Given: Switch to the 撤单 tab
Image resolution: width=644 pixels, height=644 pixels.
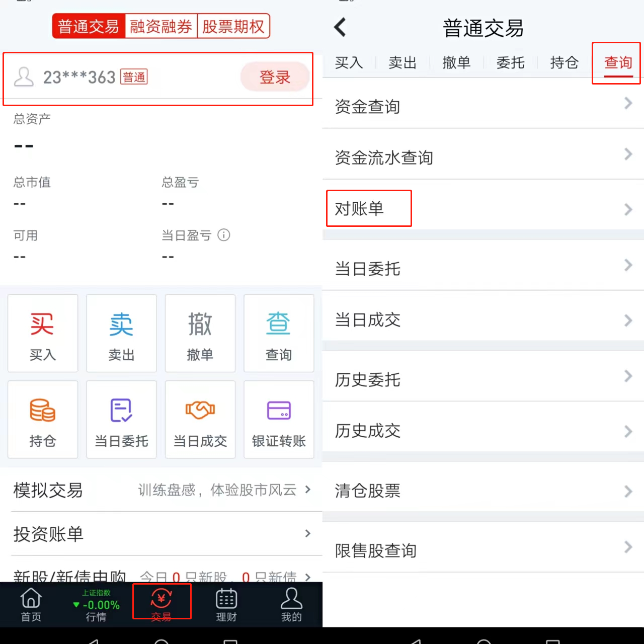Looking at the screenshot, I should (456, 62).
